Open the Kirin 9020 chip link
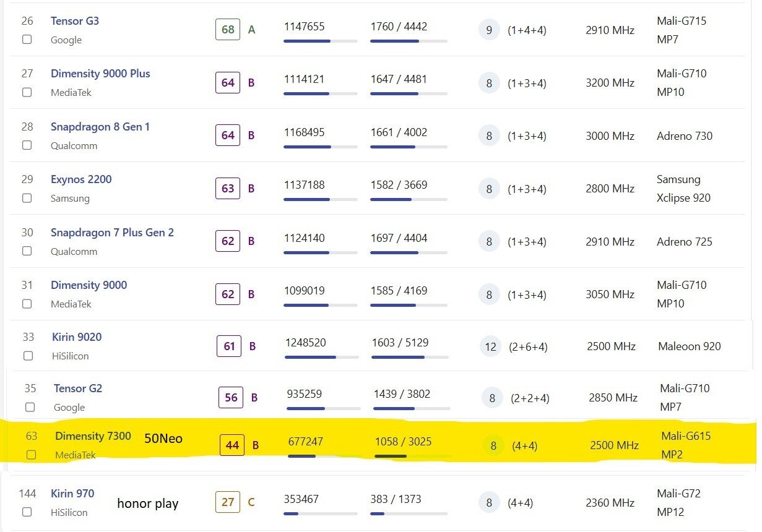Screen dimensions: 762x532 [77, 337]
